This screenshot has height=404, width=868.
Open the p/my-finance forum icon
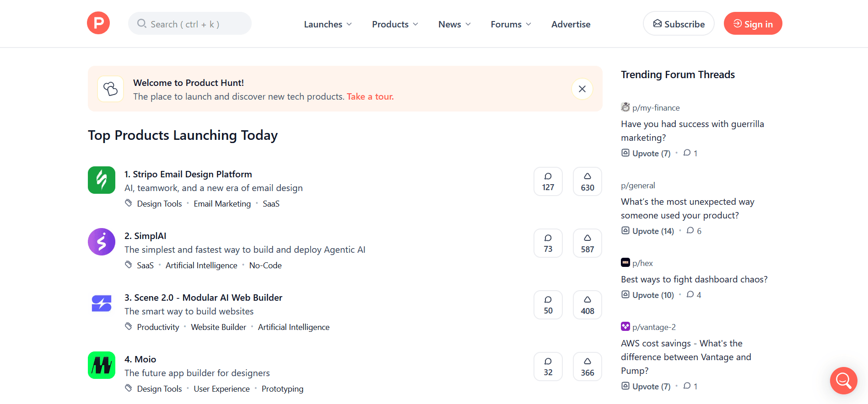pyautogui.click(x=625, y=107)
